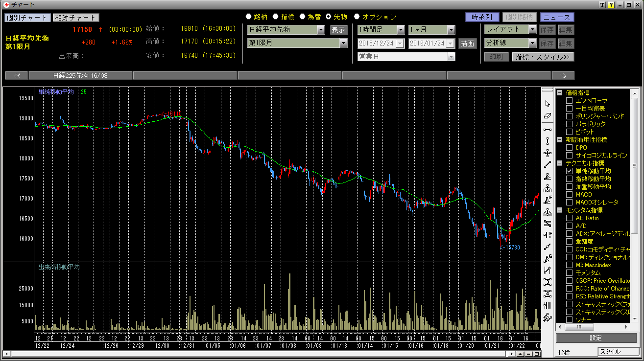Select the tool with plus signs icon

(x=548, y=317)
